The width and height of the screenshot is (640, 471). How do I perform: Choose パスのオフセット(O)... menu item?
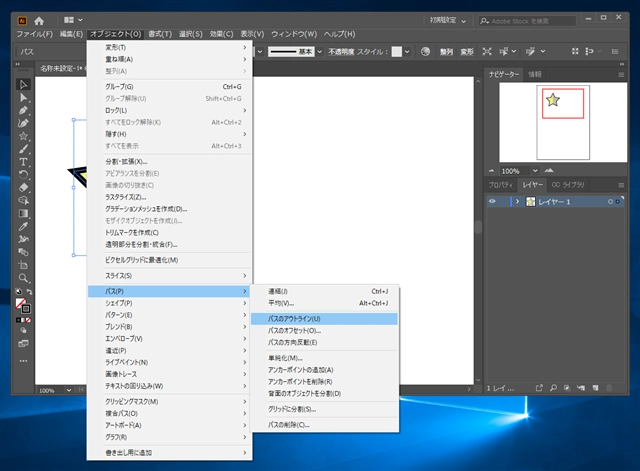[x=324, y=331]
